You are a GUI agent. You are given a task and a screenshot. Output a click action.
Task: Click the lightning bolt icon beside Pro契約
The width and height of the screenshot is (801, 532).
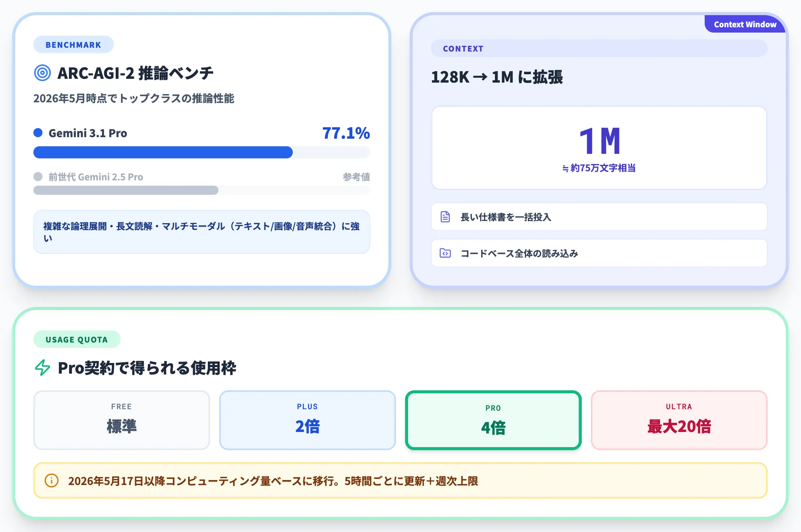42,368
